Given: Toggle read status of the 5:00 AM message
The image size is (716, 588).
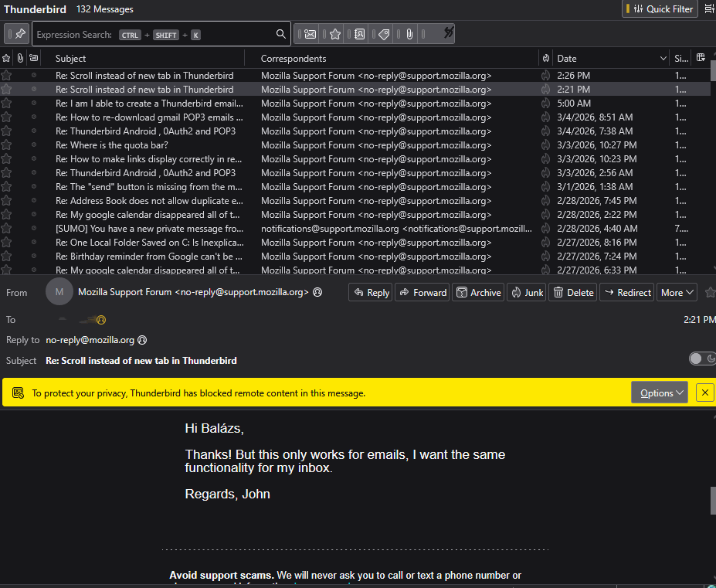Looking at the screenshot, I should (34, 104).
